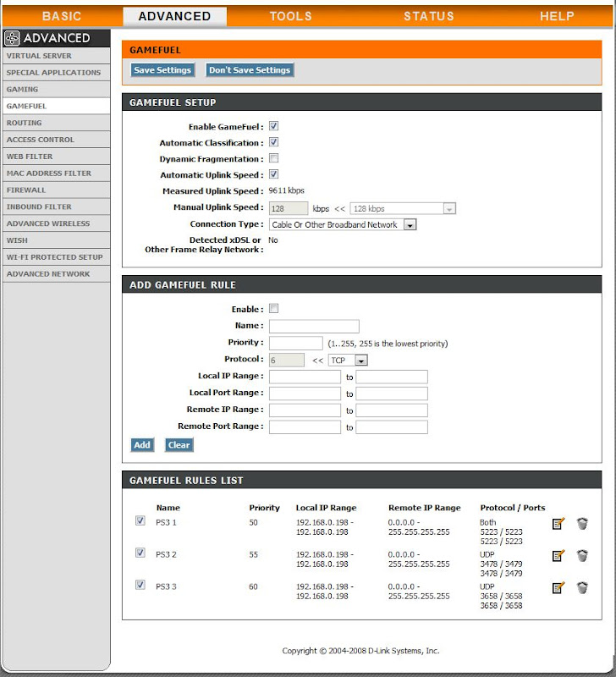Image resolution: width=616 pixels, height=677 pixels.
Task: Click priority value '55'
Action: tap(253, 554)
